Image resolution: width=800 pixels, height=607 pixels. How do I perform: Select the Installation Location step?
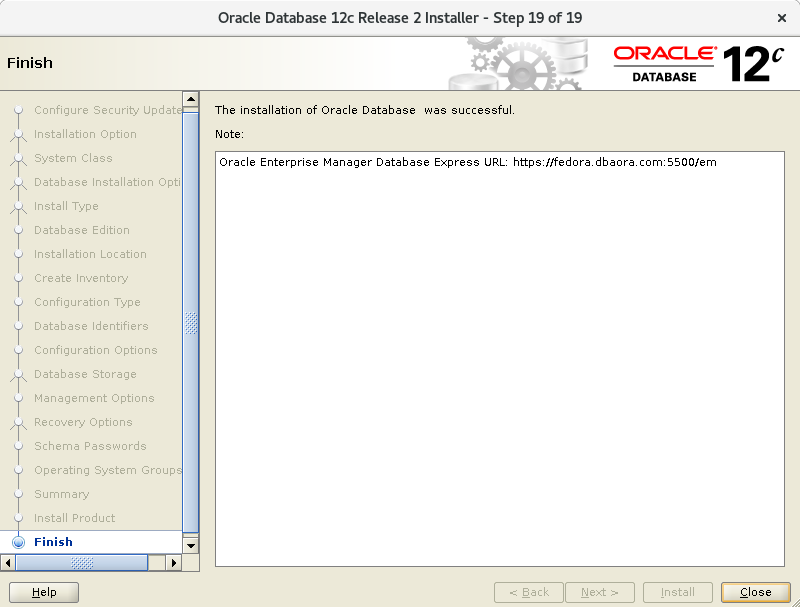90,254
